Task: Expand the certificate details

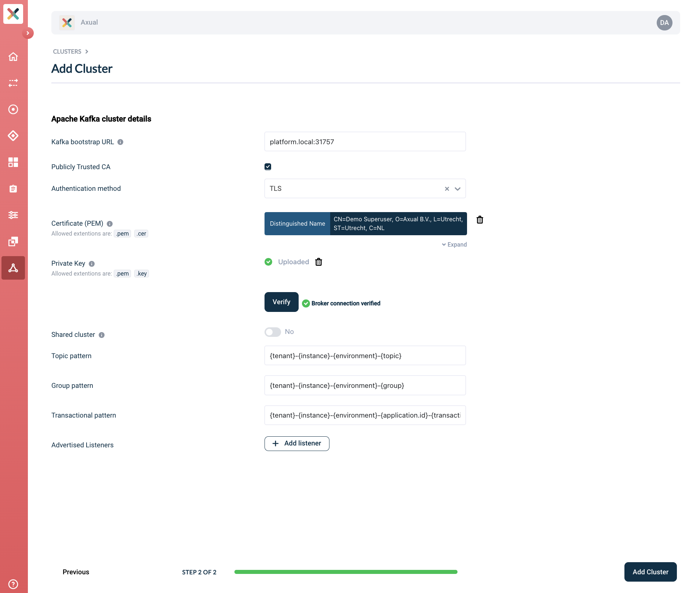Action: (454, 244)
